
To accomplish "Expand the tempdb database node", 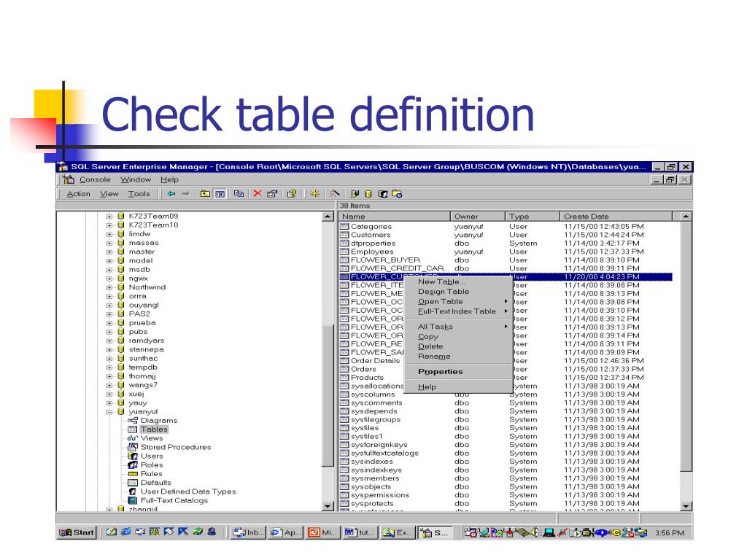I will 109,367.
